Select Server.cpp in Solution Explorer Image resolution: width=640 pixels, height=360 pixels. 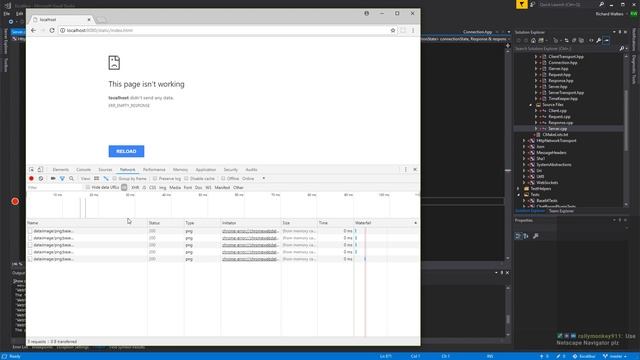click(x=558, y=129)
